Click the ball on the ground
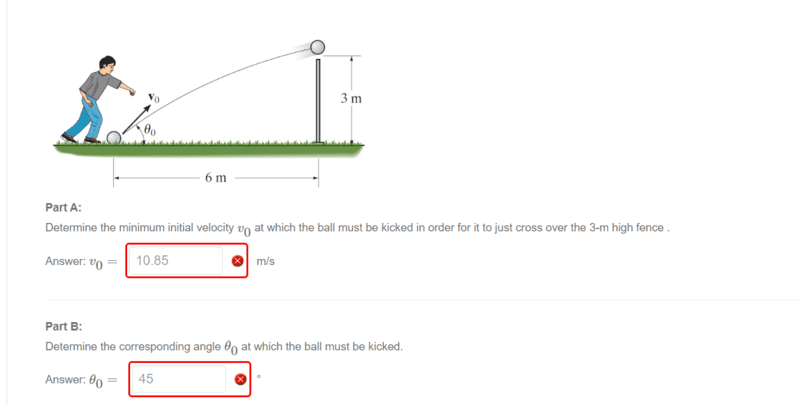Screen dimensions: 800x405 tap(114, 137)
